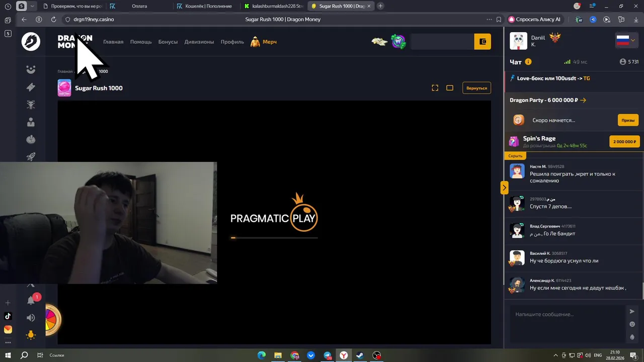Open the online users count 5 731
The width and height of the screenshot is (644, 362).
(x=629, y=62)
